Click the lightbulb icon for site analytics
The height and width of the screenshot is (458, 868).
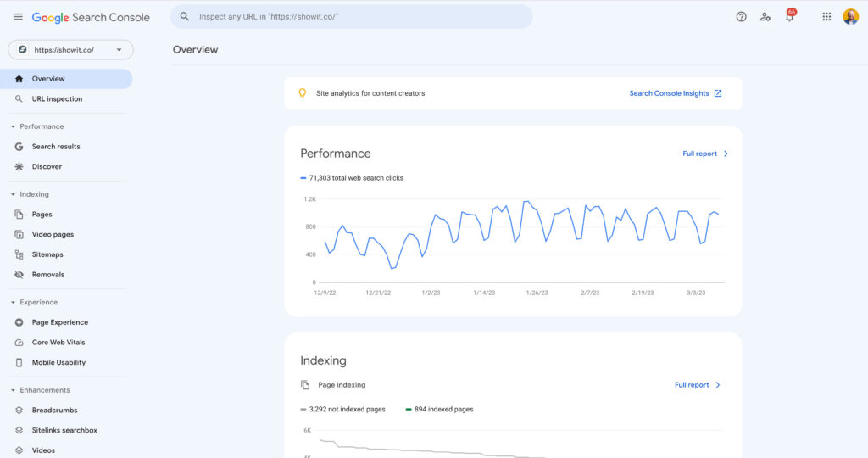point(303,93)
